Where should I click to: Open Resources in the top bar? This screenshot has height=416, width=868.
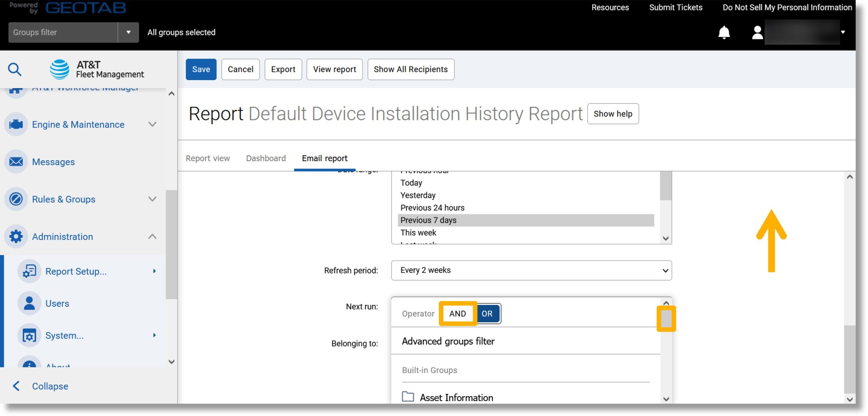coord(610,7)
